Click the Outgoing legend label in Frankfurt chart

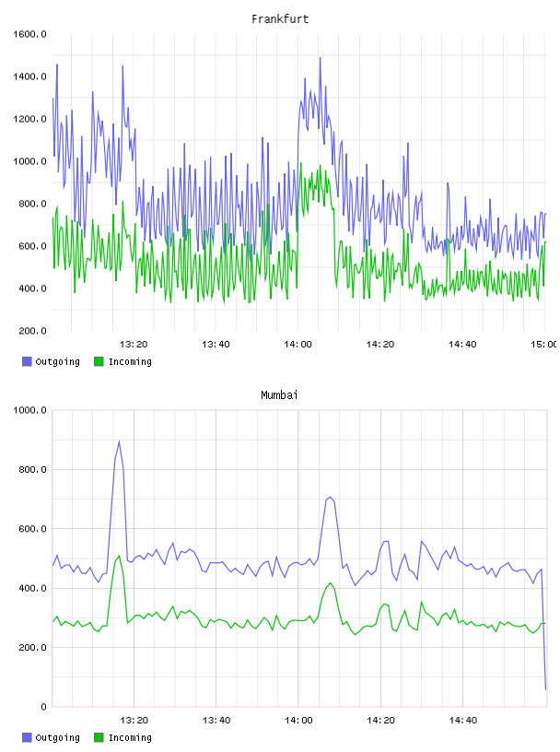(57, 362)
